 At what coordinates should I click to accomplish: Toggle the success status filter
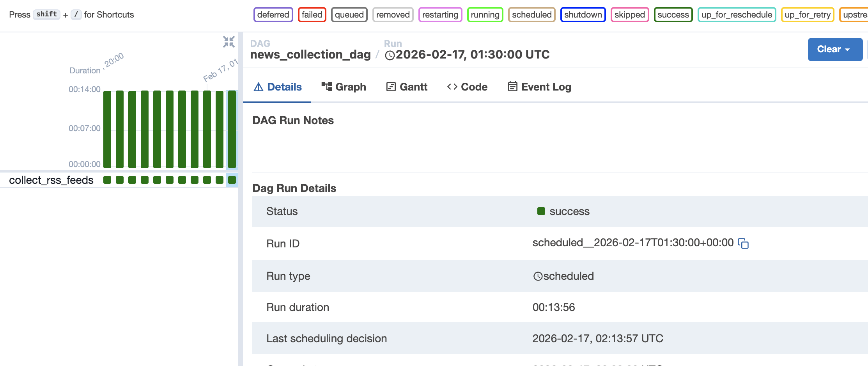673,15
